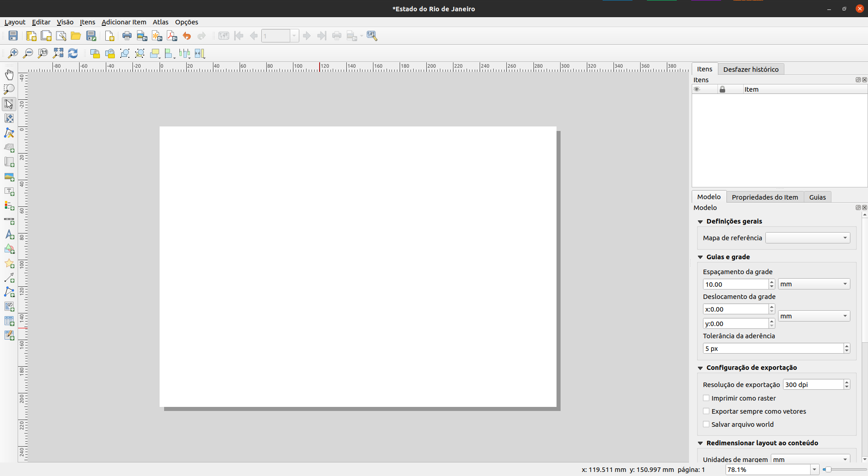Collapse Redimensionar layout ao conteúdo section
Viewport: 868px width, 476px height.
coord(700,443)
